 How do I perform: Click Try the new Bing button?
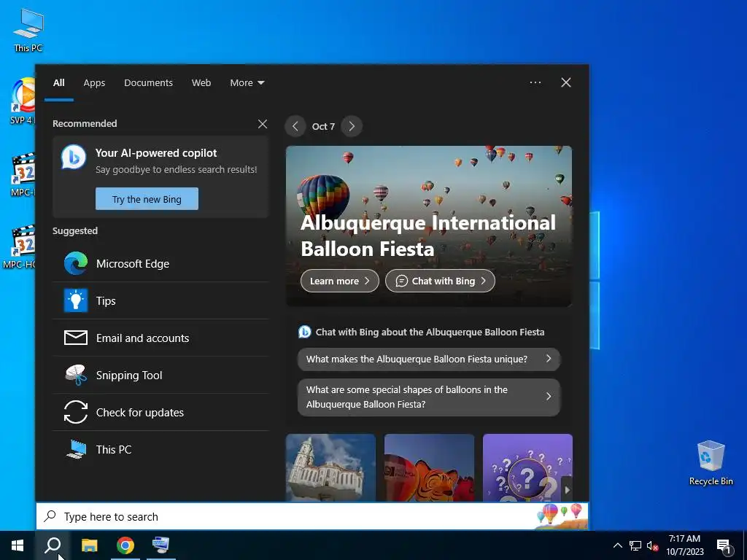point(147,198)
